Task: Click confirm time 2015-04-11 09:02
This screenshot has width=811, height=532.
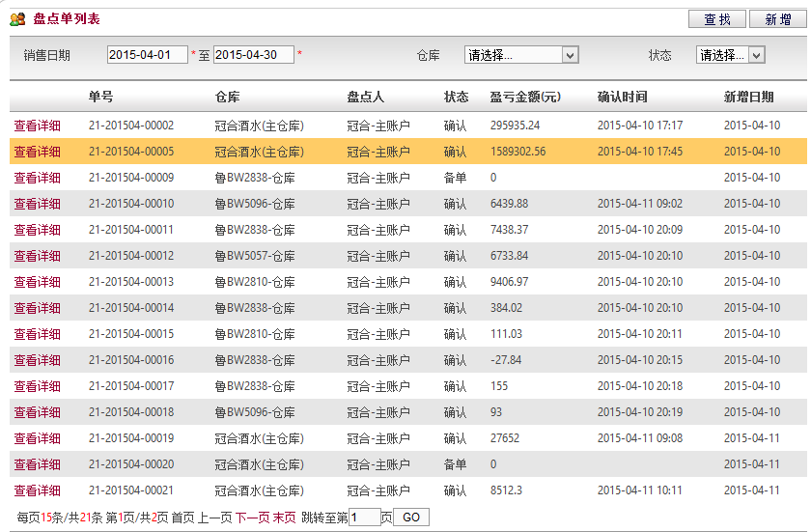Action: click(x=640, y=204)
